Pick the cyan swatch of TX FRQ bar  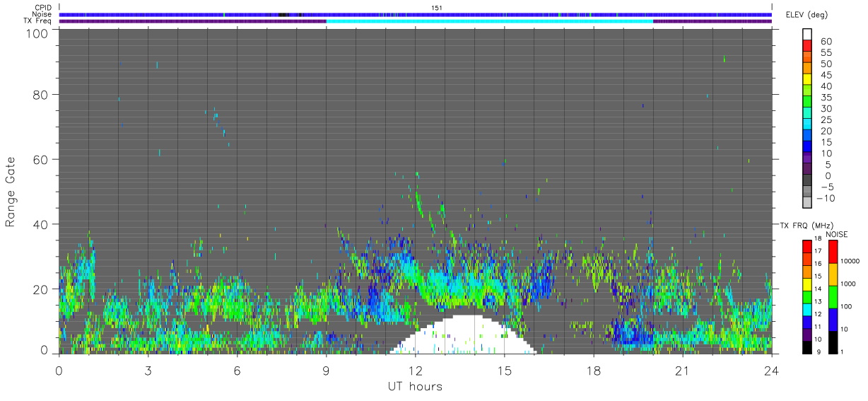pos(807,309)
